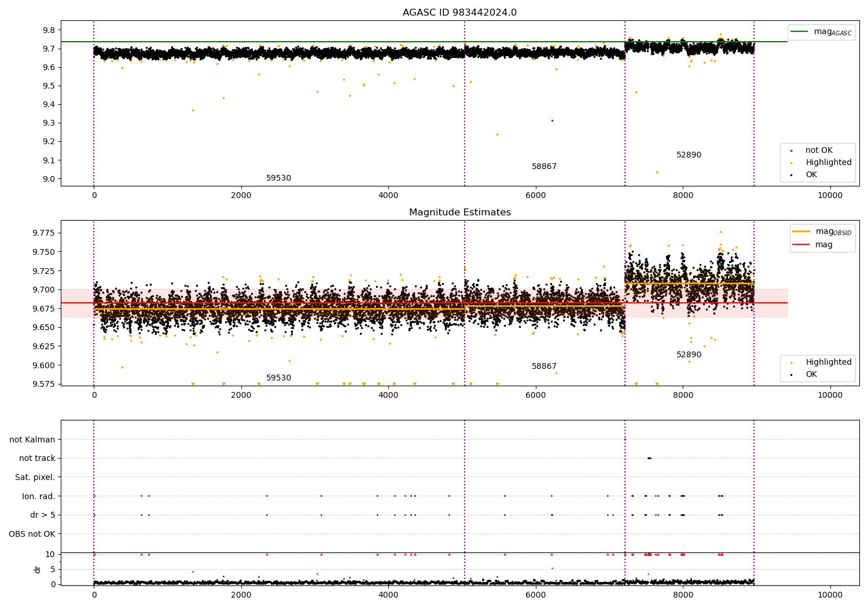868x608 pixels.
Task: Click the red line sample beside 'mag' legend entry
Action: pos(801,244)
